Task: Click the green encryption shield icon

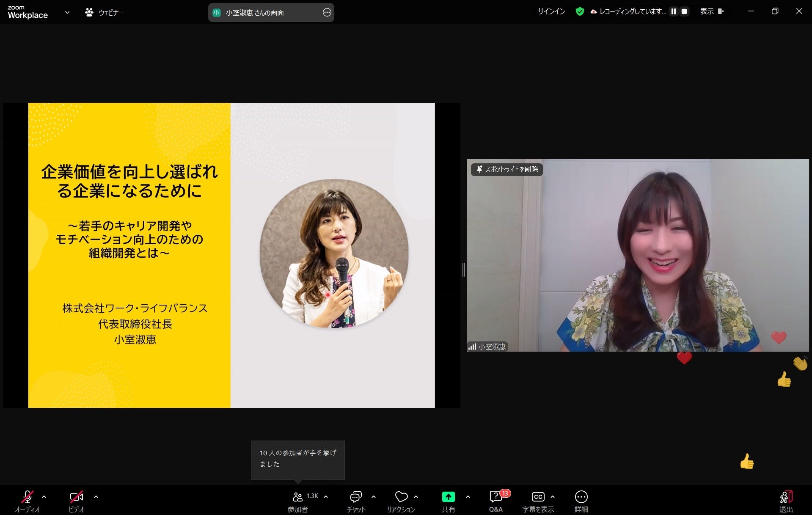Action: (x=580, y=11)
